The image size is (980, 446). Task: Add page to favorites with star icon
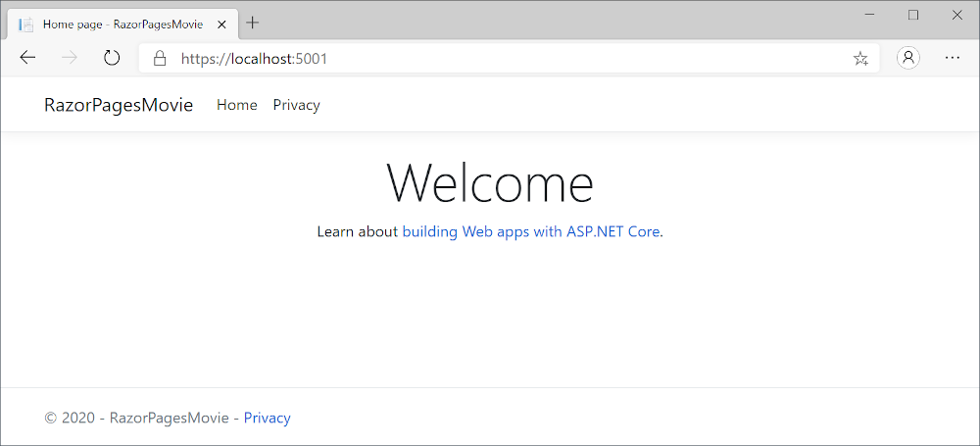[860, 59]
